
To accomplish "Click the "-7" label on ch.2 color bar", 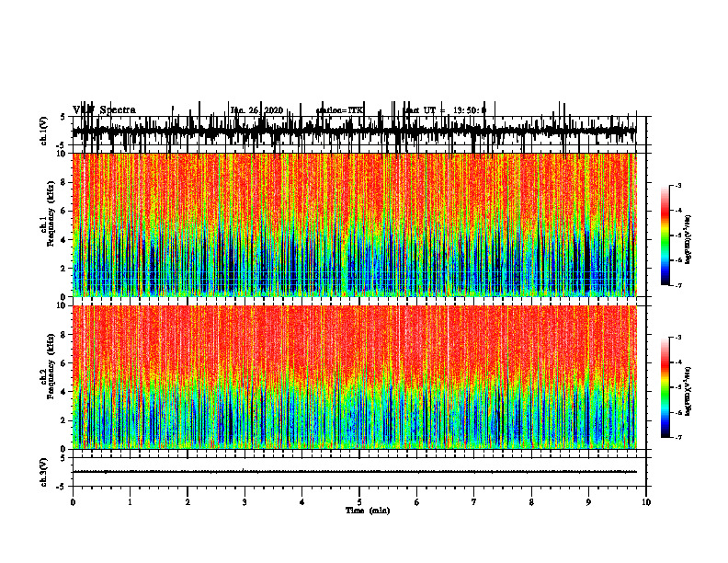I will point(677,438).
